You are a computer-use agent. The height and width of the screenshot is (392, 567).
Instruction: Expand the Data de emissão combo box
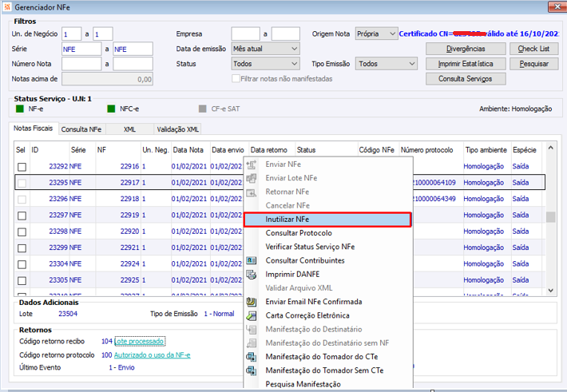(x=264, y=49)
